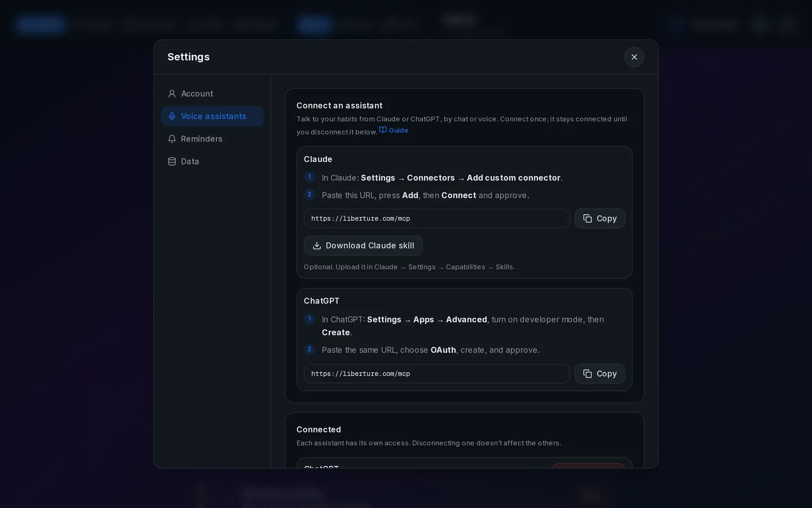
Task: Click 'Add custom connector' instruction text
Action: (x=513, y=178)
